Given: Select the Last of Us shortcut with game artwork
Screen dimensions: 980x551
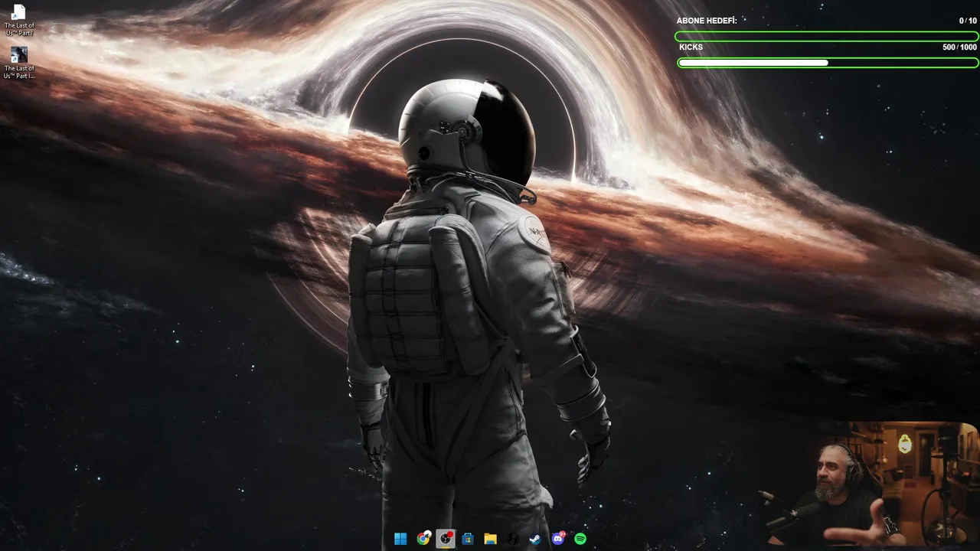Looking at the screenshot, I should (19, 63).
